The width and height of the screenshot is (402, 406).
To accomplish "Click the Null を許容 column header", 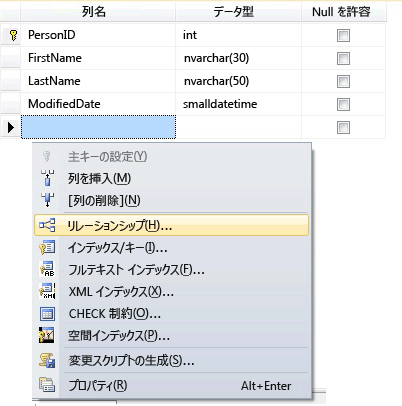I will click(x=344, y=12).
